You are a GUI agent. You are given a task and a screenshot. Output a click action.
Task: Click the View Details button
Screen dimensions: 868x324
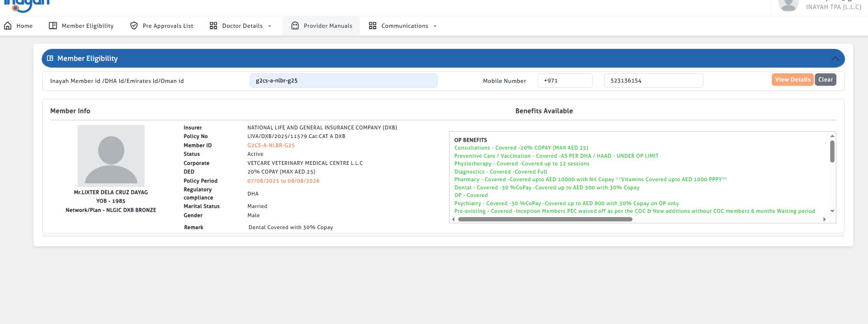coord(793,80)
